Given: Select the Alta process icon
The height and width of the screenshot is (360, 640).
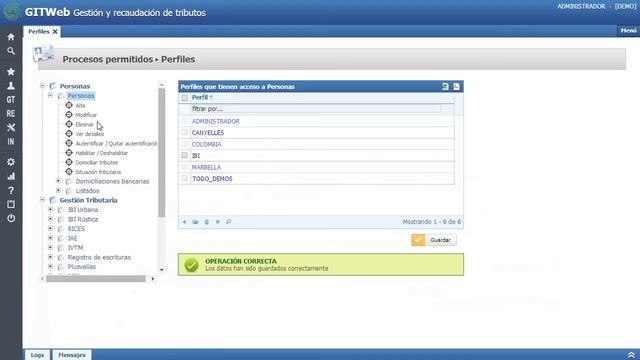Looking at the screenshot, I should [x=69, y=105].
